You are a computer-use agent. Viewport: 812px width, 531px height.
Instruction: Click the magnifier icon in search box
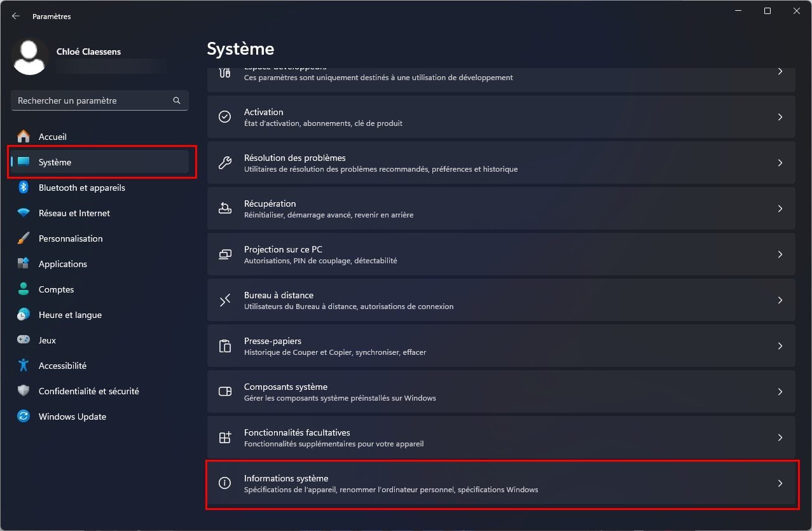pos(177,100)
